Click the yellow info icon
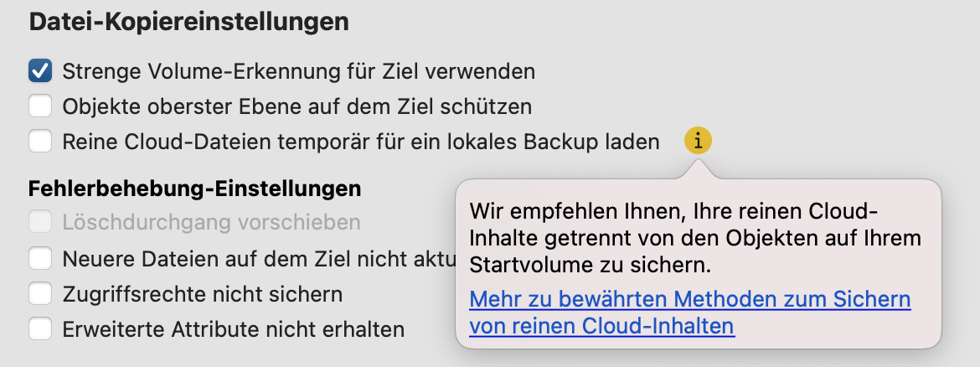The image size is (980, 367). pos(698,141)
